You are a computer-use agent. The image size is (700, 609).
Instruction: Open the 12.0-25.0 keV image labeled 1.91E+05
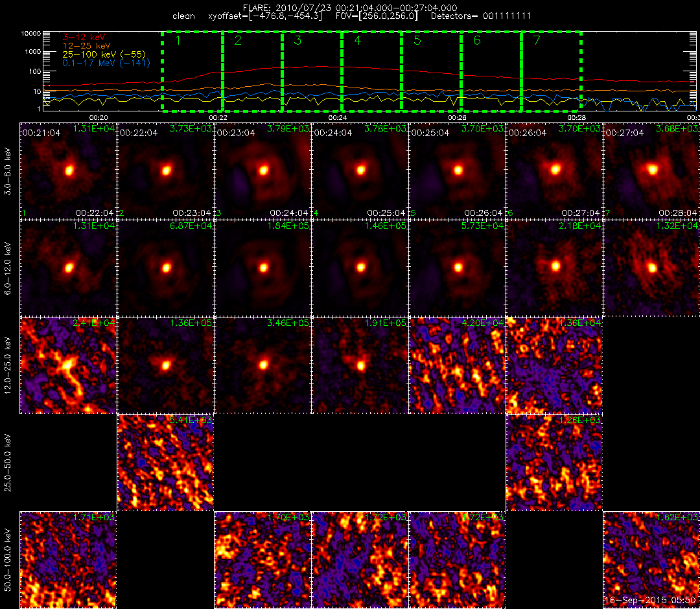pos(360,365)
